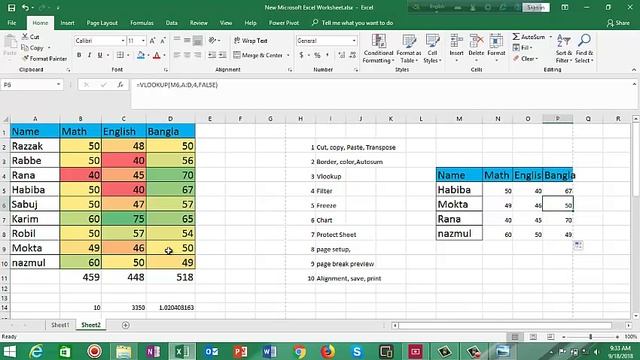Click the Increase Indent icon
640x360 pixels.
click(222, 55)
